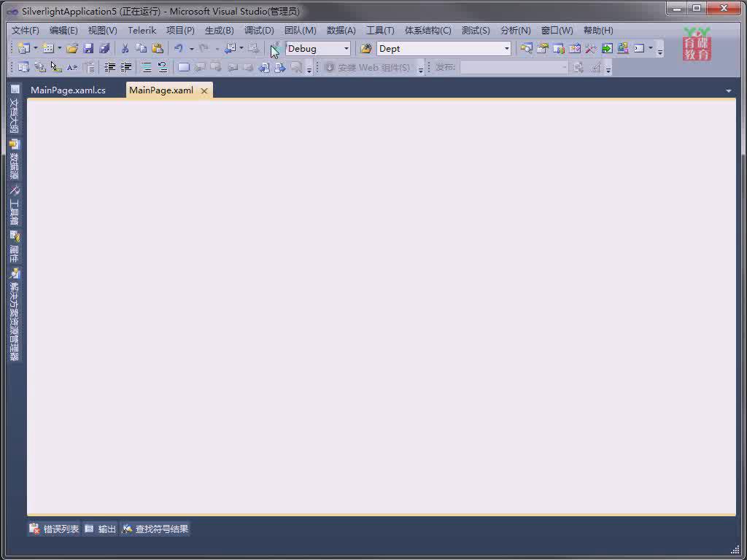747x560 pixels.
Task: Open standard toolbar options overflow arrow
Action: coord(659,51)
